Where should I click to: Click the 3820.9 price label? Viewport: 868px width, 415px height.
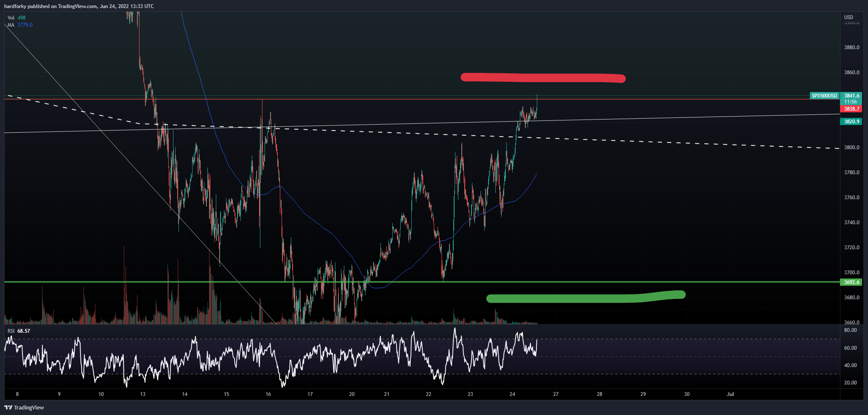[851, 122]
